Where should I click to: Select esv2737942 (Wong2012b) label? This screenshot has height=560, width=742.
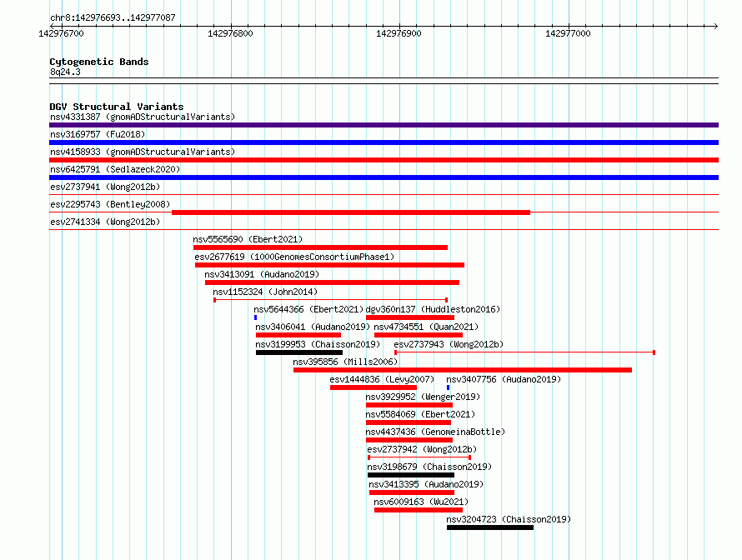[x=422, y=449]
